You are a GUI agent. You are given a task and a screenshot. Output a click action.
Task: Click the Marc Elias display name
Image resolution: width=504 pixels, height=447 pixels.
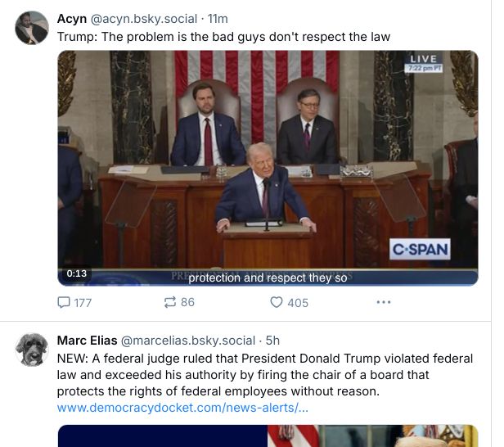(87, 341)
